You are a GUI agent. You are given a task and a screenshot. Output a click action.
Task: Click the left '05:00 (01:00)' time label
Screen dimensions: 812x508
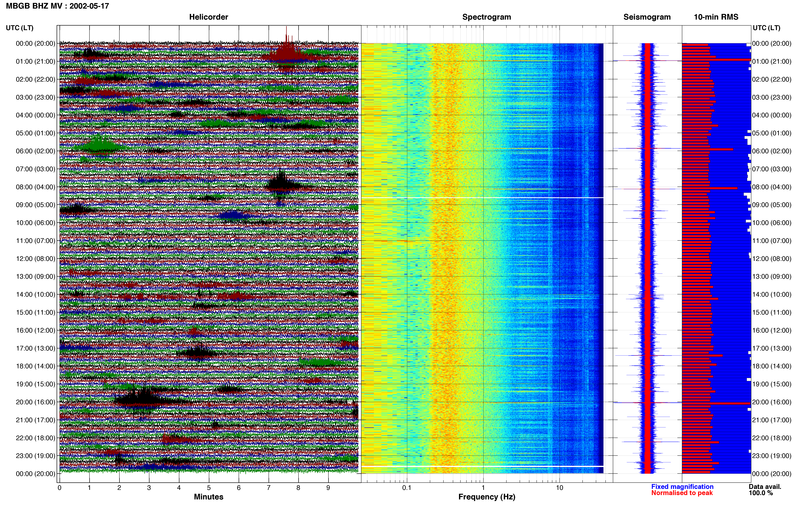pyautogui.click(x=35, y=133)
